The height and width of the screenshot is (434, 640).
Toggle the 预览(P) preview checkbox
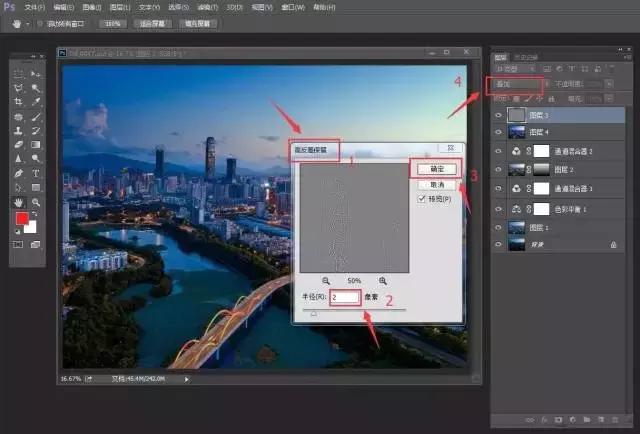point(422,199)
